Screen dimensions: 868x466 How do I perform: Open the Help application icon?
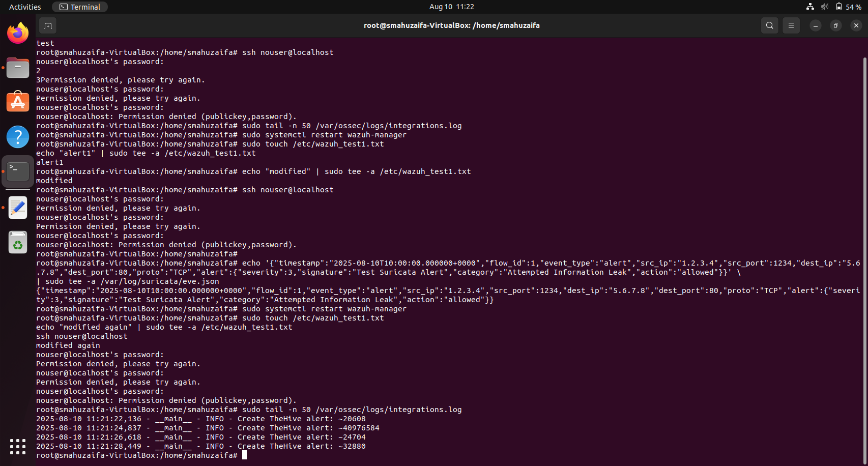coord(18,137)
